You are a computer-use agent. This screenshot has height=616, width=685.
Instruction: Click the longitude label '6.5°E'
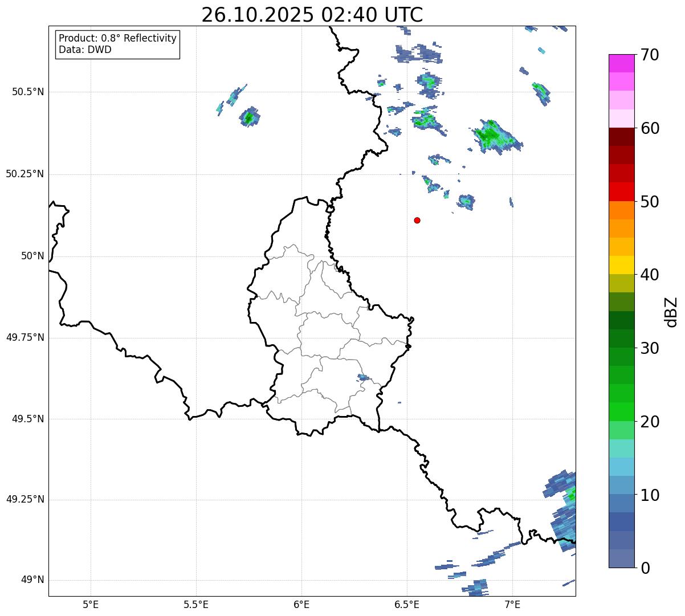point(407,604)
